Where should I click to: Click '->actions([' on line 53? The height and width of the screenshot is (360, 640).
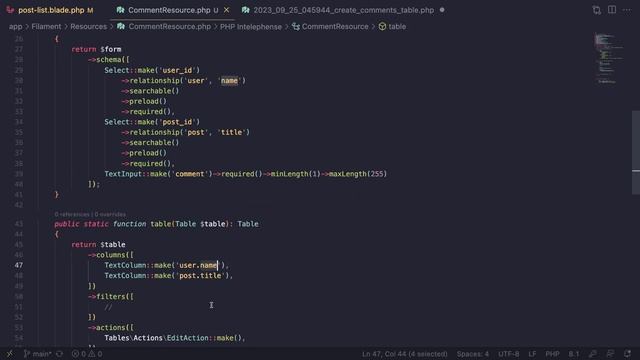tap(111, 328)
